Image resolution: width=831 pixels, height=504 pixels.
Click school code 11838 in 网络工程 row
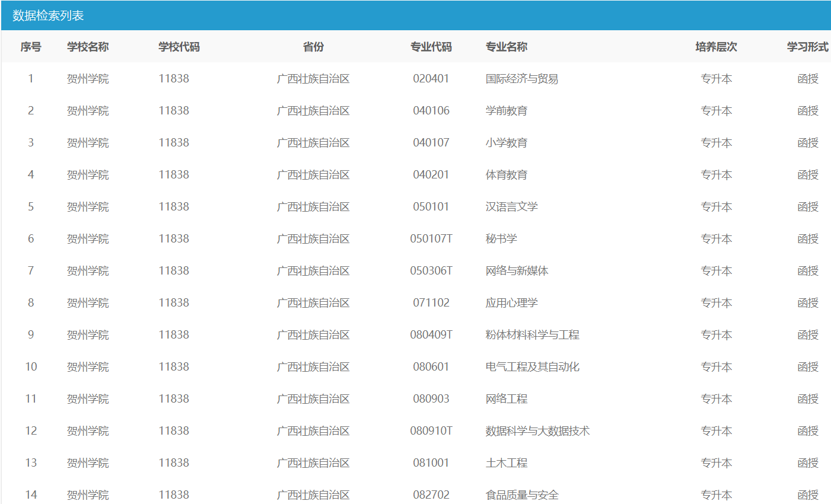pos(174,399)
